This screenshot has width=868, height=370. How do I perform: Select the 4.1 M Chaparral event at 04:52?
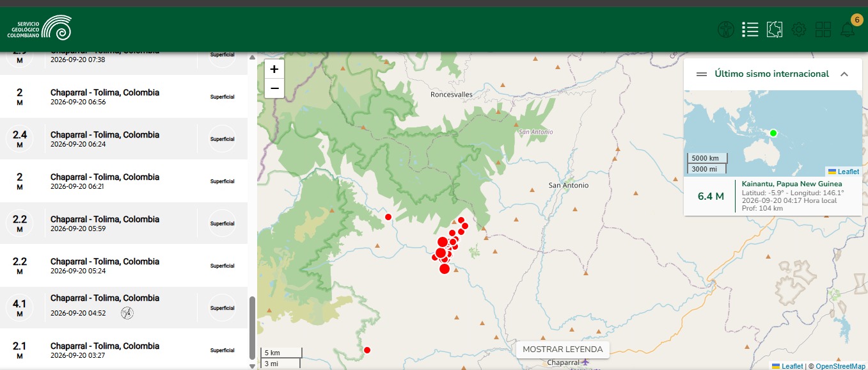tap(123, 308)
